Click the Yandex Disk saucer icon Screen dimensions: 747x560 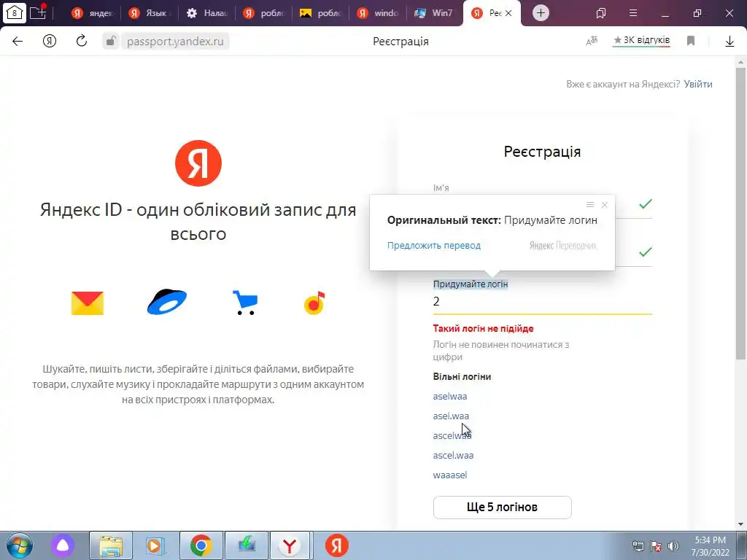(x=167, y=302)
